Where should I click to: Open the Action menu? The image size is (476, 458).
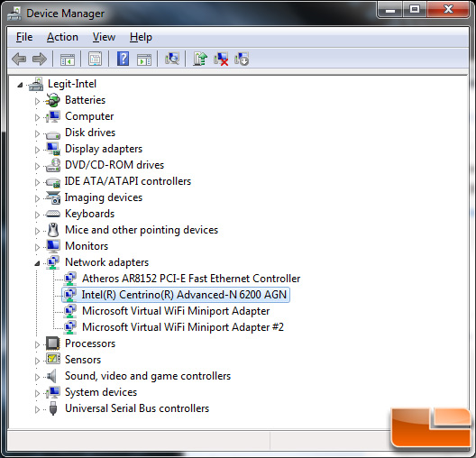point(62,37)
